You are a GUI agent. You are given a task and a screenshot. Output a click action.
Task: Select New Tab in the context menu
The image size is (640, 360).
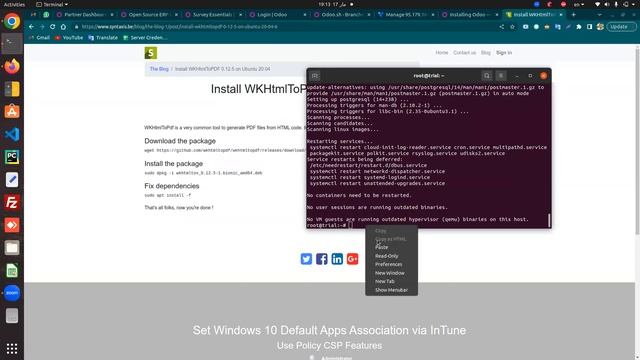point(384,282)
